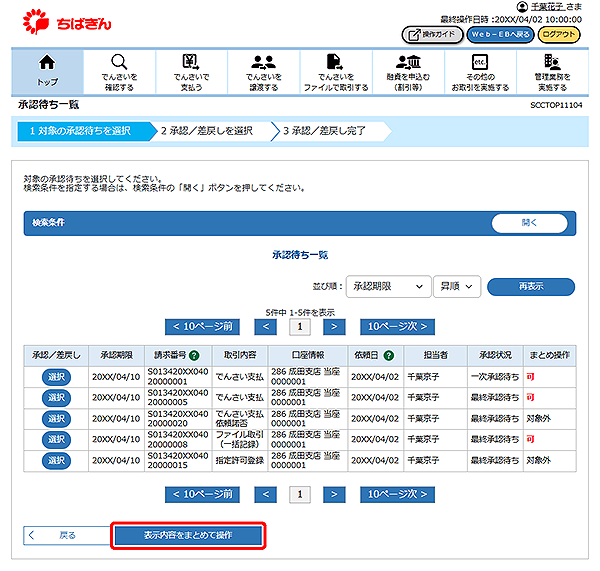Open the 検索条件 panel with 開く

pos(530,223)
